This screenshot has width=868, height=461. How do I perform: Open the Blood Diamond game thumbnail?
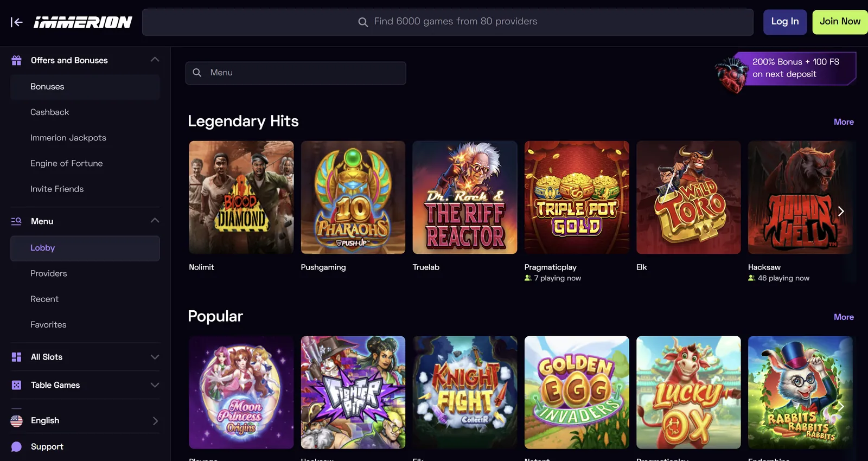point(241,197)
